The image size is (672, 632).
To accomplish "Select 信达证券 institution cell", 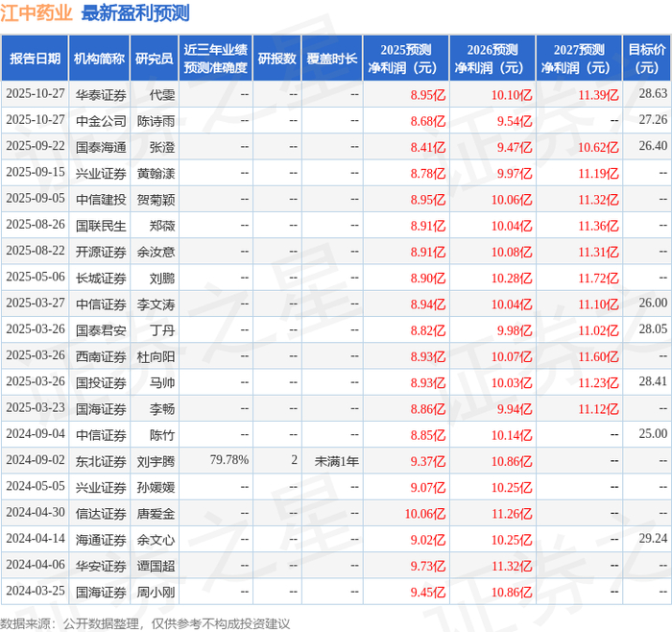I will point(101,514).
